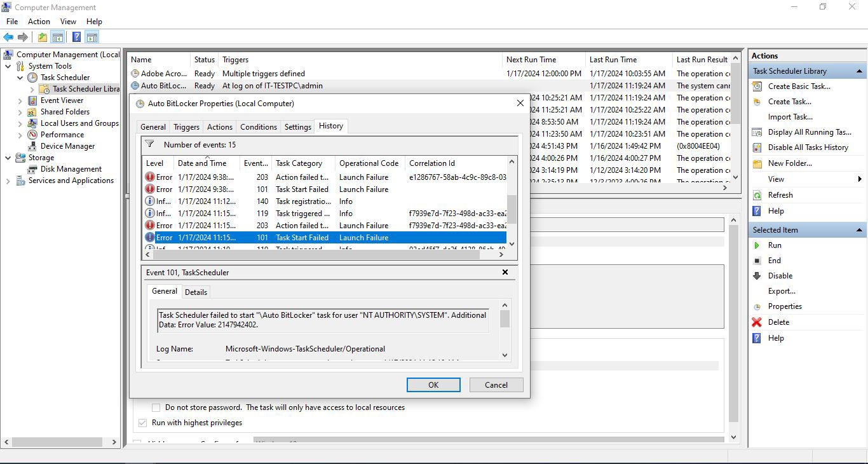Open Event Viewer in the tree
This screenshot has height=464, width=868.
coord(62,100)
